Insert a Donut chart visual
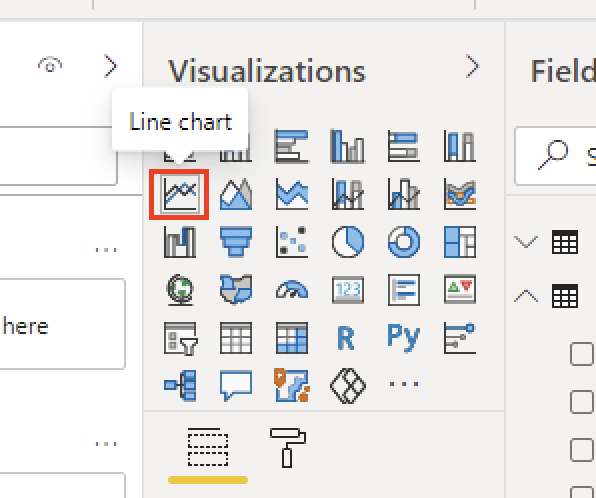This screenshot has height=498, width=596. tap(404, 242)
